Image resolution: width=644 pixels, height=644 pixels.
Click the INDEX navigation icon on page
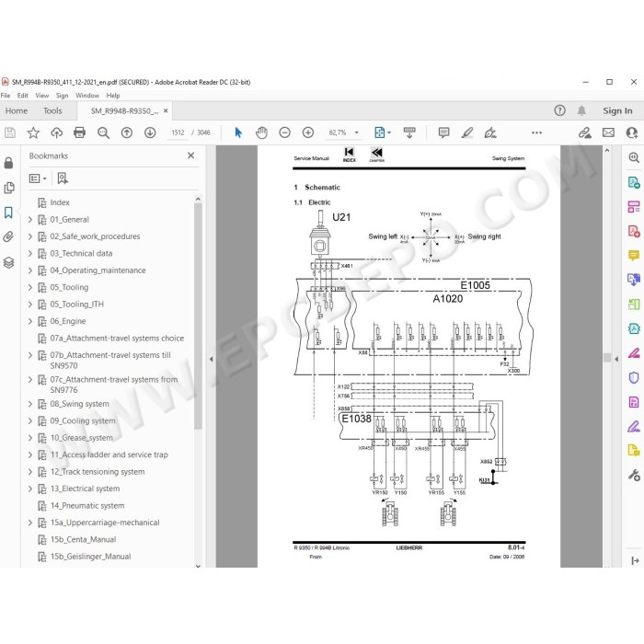tap(349, 155)
